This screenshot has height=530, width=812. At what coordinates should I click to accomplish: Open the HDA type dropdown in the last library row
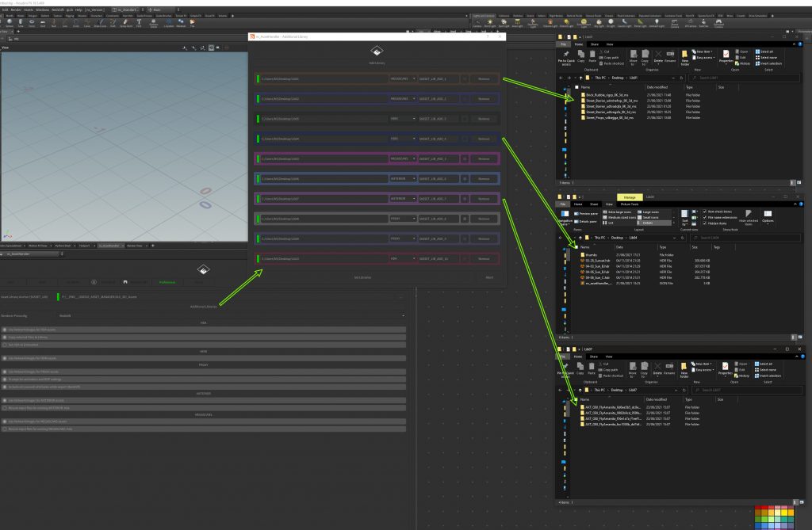(x=403, y=259)
